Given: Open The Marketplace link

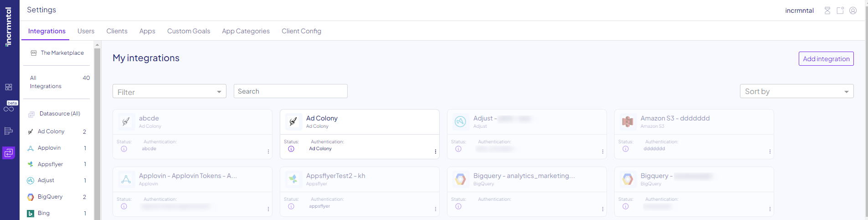Looking at the screenshot, I should (62, 53).
